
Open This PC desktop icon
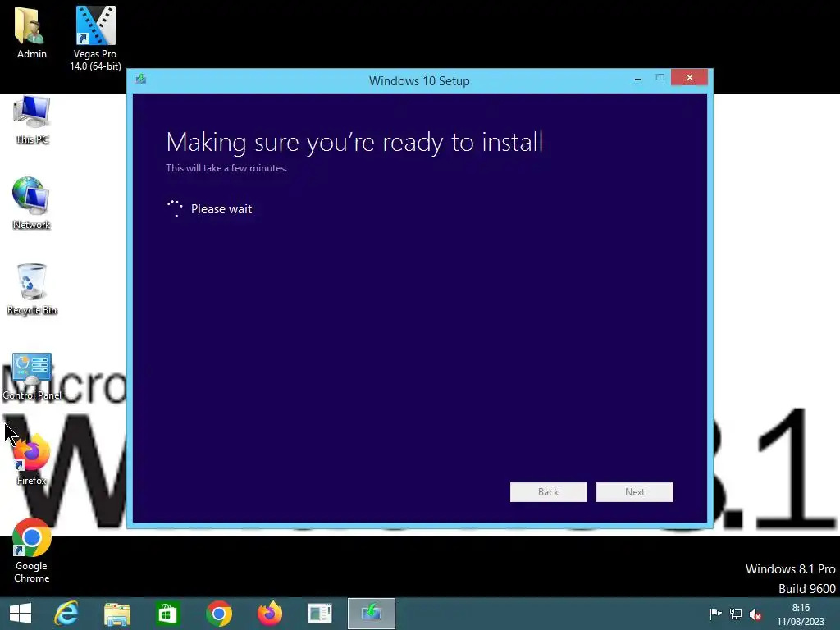point(32,121)
